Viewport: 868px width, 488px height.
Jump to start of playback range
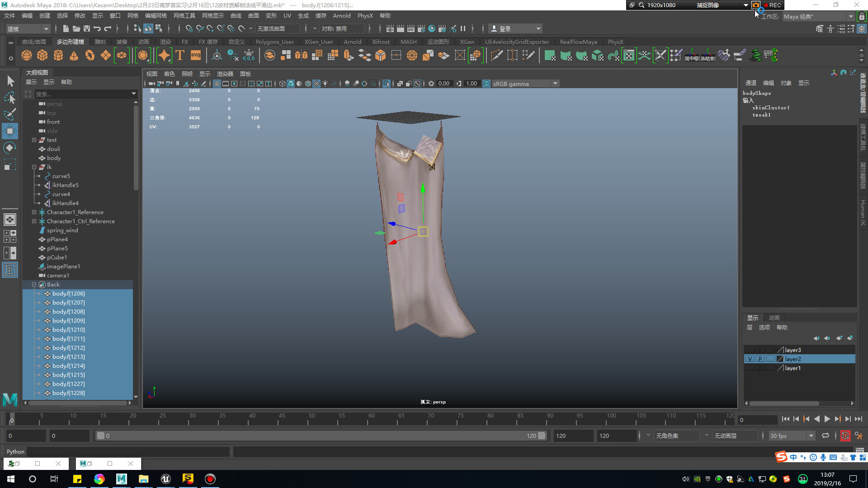tap(785, 419)
